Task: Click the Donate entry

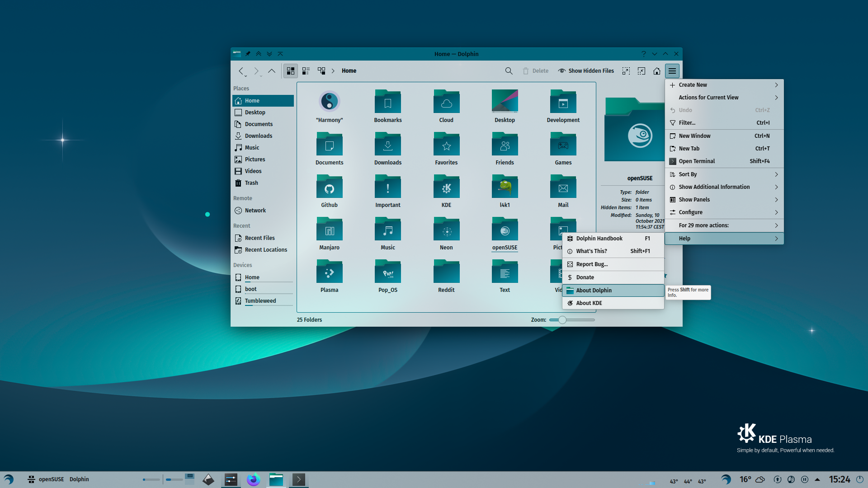Action: click(613, 277)
